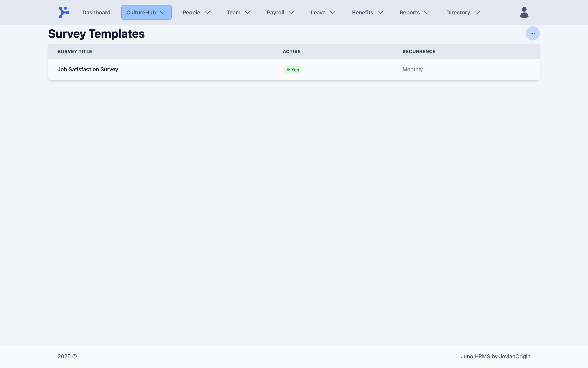Open the Benefits dropdown
The image size is (588, 368).
tap(367, 12)
